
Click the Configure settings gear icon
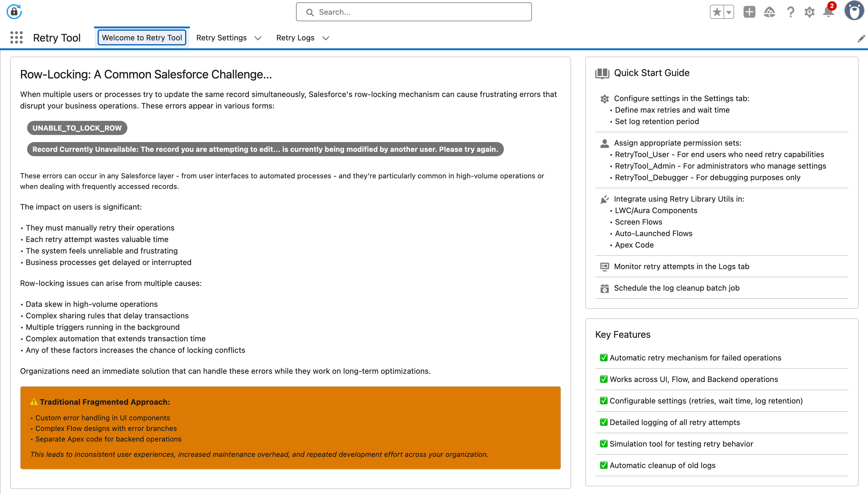coord(604,99)
